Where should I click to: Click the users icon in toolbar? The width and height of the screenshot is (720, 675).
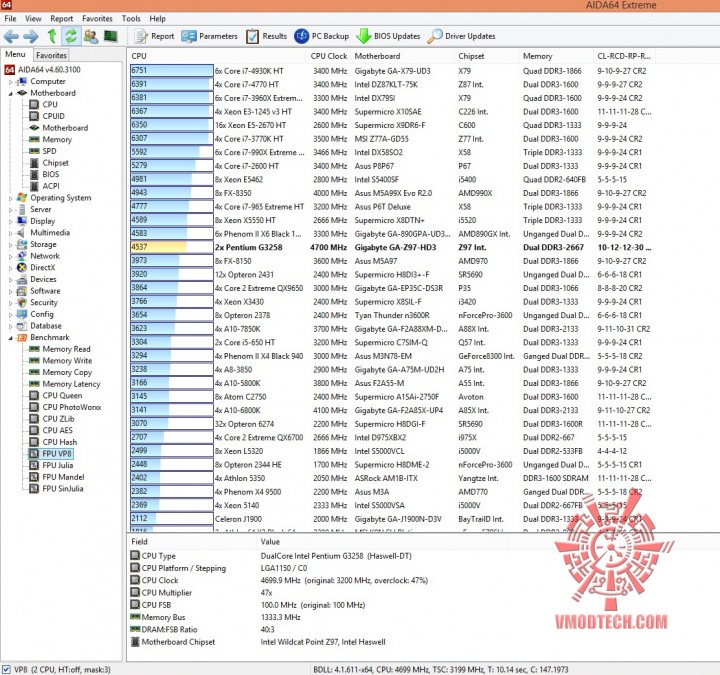click(91, 36)
